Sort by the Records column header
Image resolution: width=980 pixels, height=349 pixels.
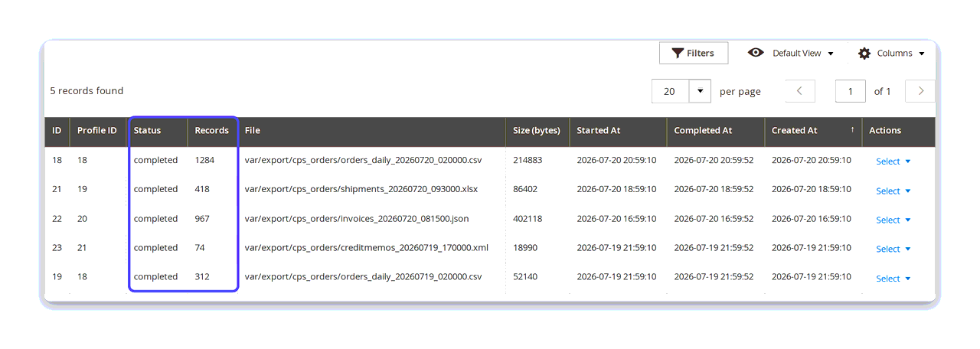click(212, 131)
